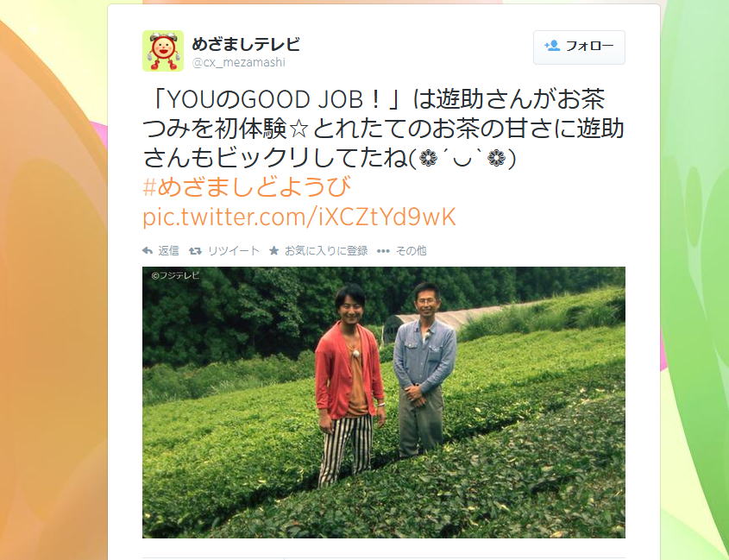Open the tea field photo
Screen dimensions: 729x560
384,402
